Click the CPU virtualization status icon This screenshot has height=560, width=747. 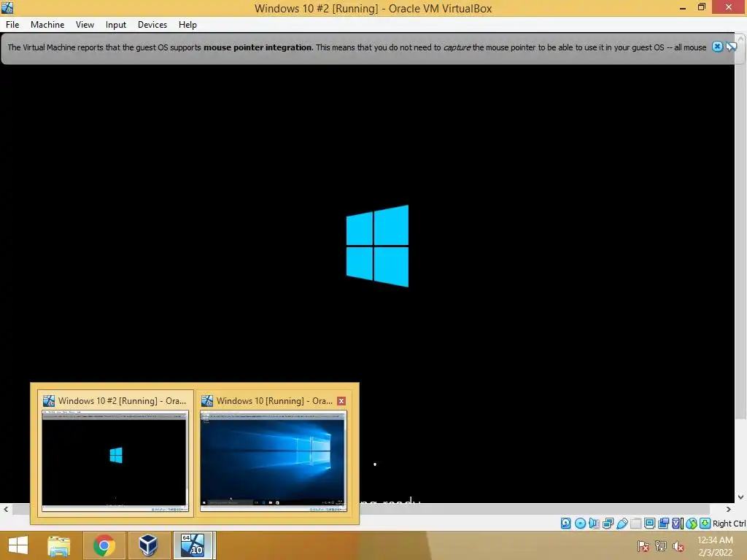coord(677,524)
